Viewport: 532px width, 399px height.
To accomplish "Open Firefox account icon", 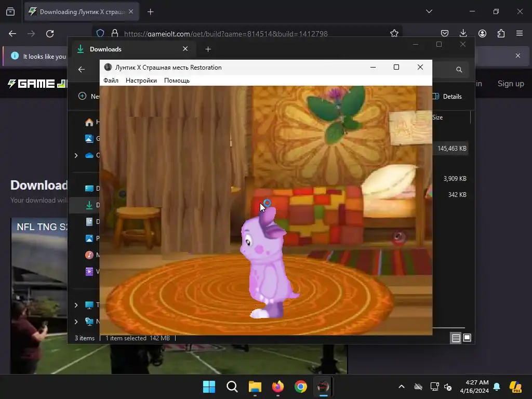I will [x=482, y=33].
